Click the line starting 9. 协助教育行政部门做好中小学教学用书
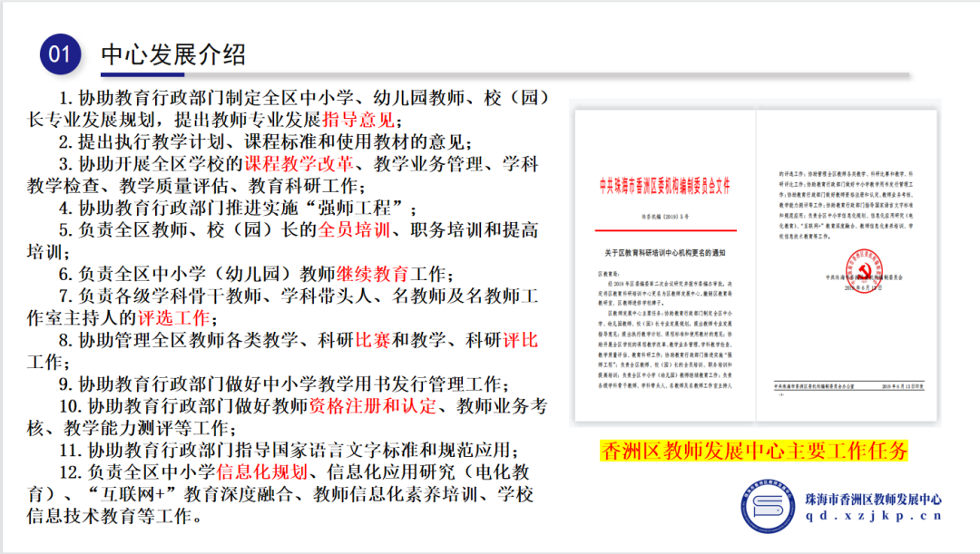Screen dimensions: 980x554 coord(284,384)
